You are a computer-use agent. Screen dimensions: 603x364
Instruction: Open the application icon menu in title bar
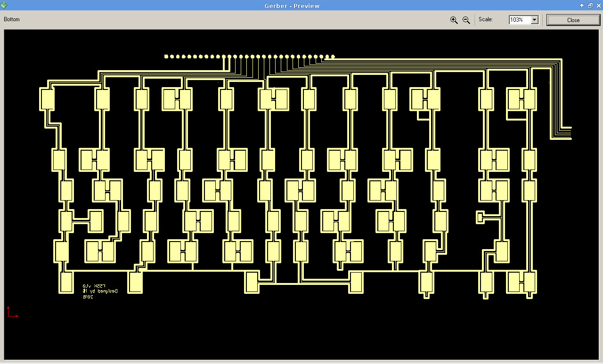(x=4, y=5)
